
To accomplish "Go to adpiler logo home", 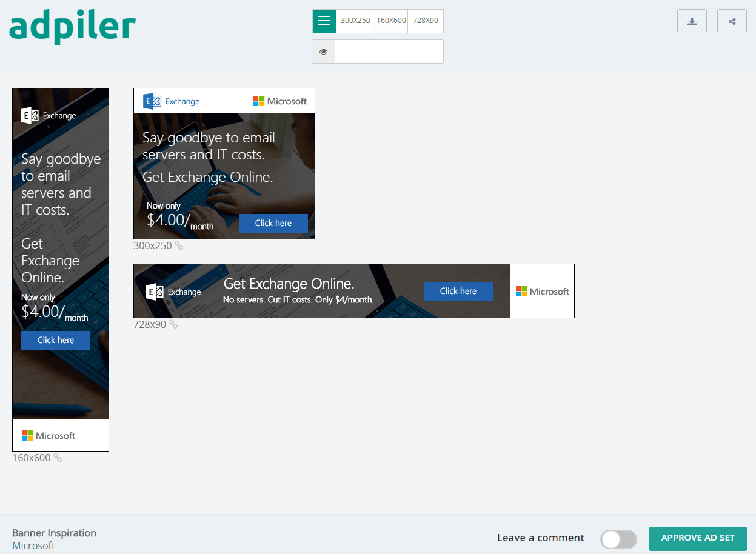I will click(x=73, y=27).
